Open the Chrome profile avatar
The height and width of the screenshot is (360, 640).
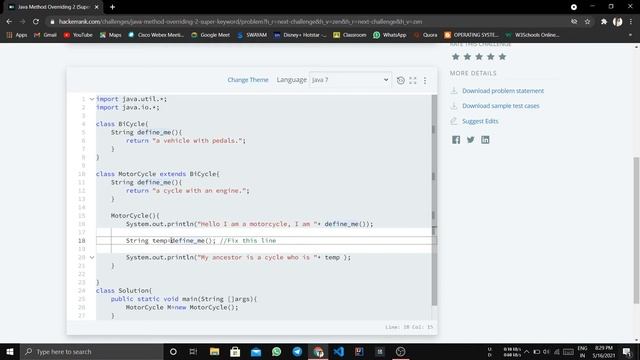618,22
